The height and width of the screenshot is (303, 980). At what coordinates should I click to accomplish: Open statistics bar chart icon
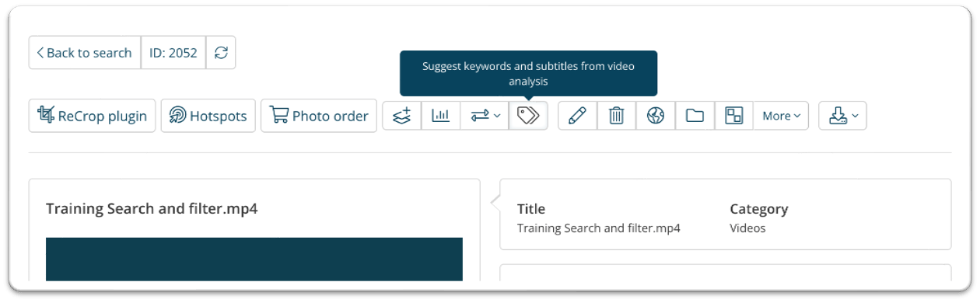tap(441, 116)
